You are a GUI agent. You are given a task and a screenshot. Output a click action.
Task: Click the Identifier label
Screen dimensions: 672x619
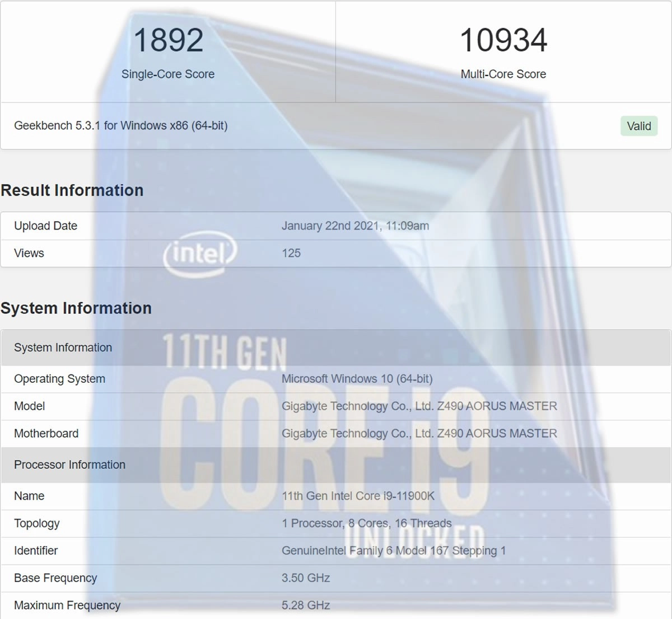(36, 551)
